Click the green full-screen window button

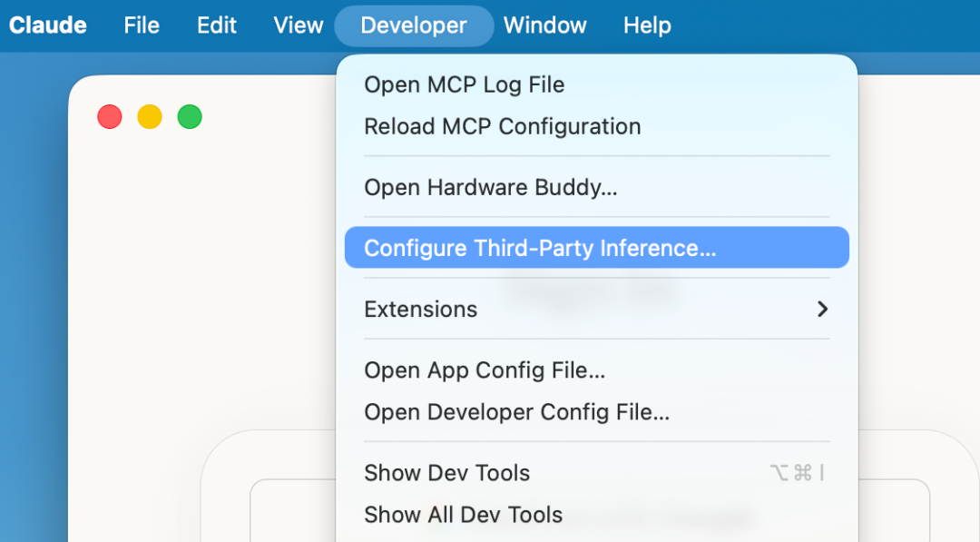click(190, 117)
